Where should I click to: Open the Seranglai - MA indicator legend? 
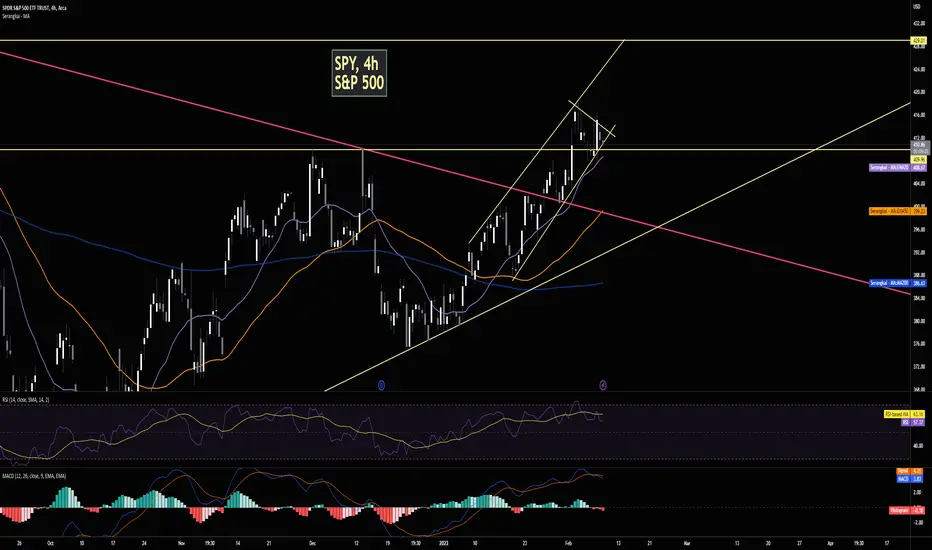16,16
